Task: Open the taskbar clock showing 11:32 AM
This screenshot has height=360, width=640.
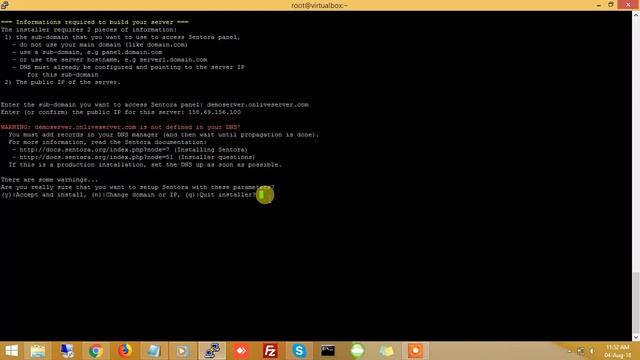Action: [x=618, y=351]
